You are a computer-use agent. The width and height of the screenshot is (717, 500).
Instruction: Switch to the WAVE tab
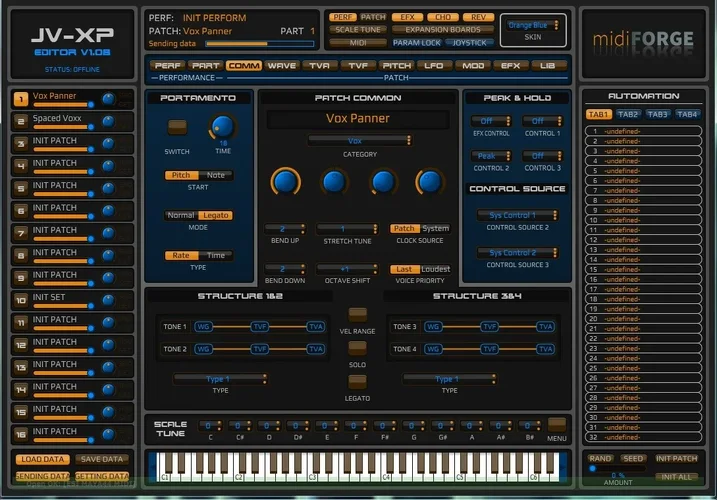[282, 65]
